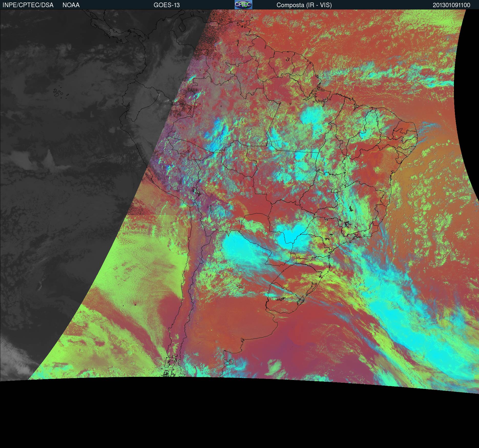479x448 pixels.
Task: Click the GOES-13 satellite label
Action: (x=166, y=5)
